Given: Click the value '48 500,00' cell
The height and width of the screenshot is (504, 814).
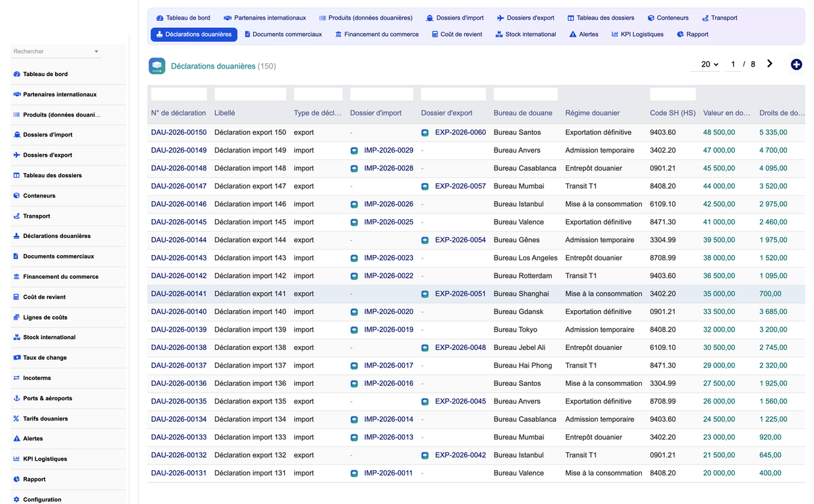Looking at the screenshot, I should tap(719, 133).
